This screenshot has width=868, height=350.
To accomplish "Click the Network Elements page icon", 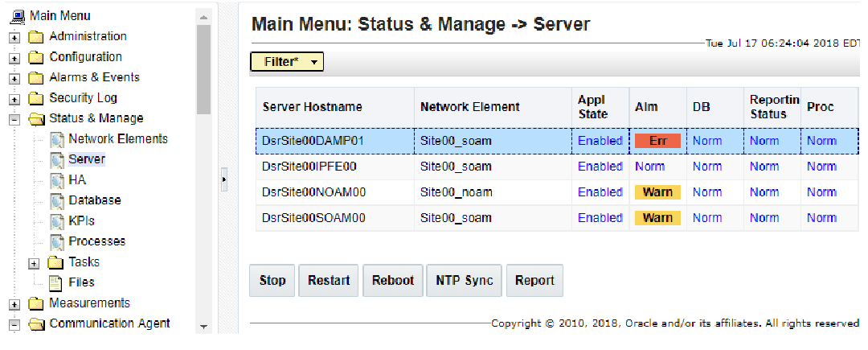I will 57,139.
